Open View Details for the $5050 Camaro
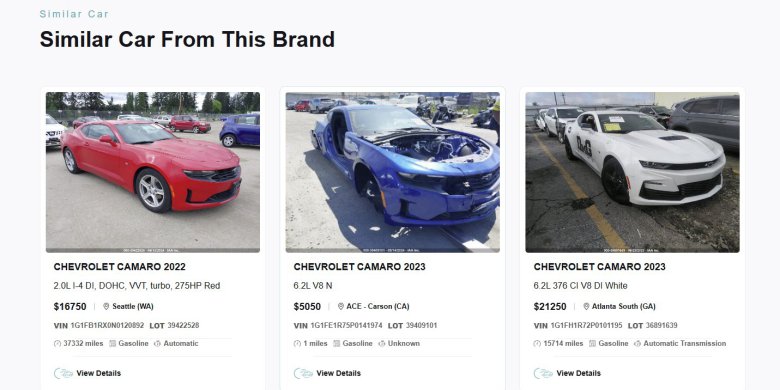 [x=339, y=373]
